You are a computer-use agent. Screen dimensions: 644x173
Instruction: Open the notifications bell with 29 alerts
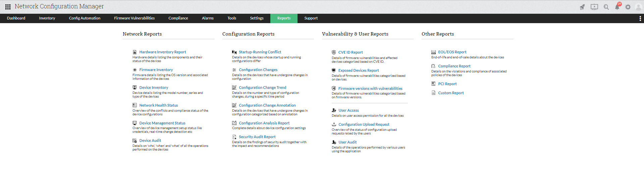tap(617, 7)
